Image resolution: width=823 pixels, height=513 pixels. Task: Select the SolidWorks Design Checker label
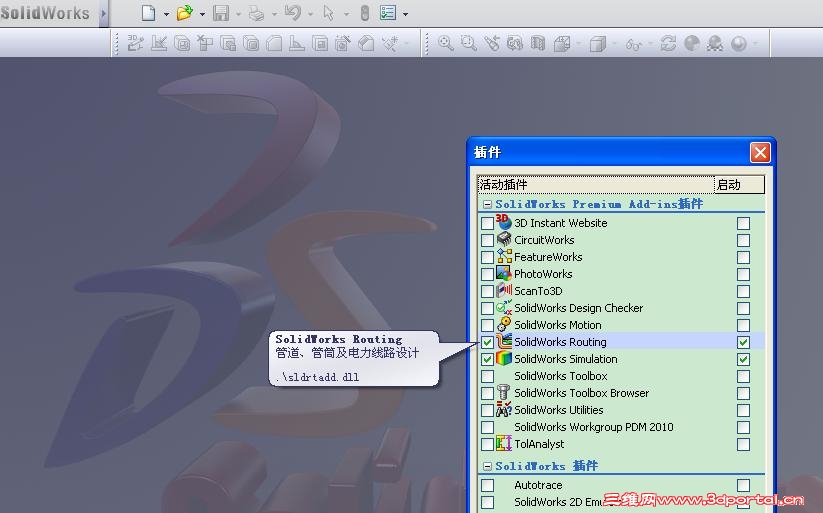point(578,308)
